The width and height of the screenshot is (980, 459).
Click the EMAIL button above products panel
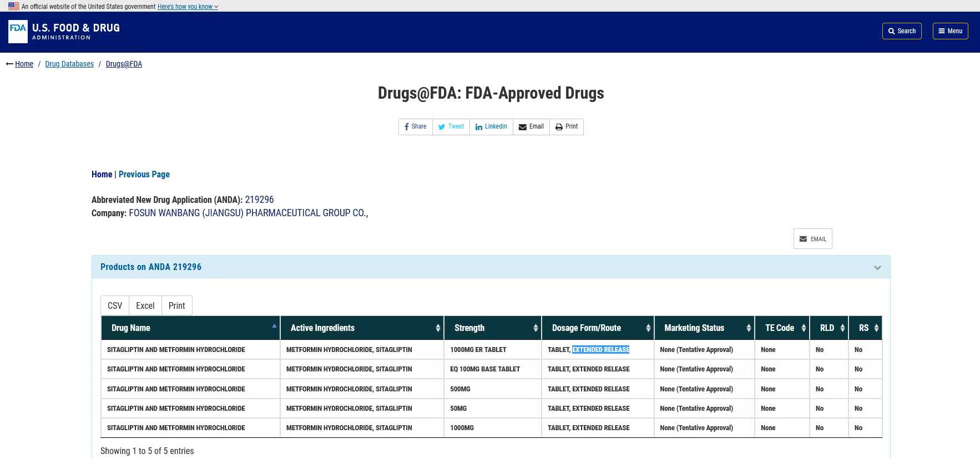[812, 239]
